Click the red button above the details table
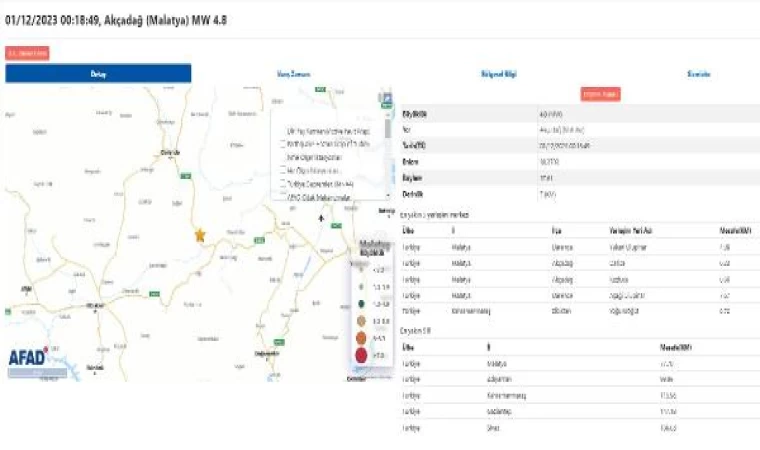760x450 pixels. pos(601,94)
